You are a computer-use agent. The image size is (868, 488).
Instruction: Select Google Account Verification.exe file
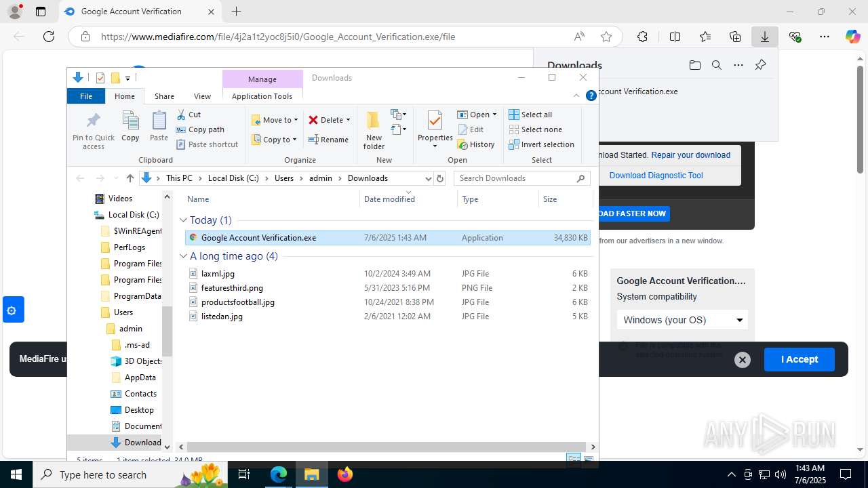388,238
